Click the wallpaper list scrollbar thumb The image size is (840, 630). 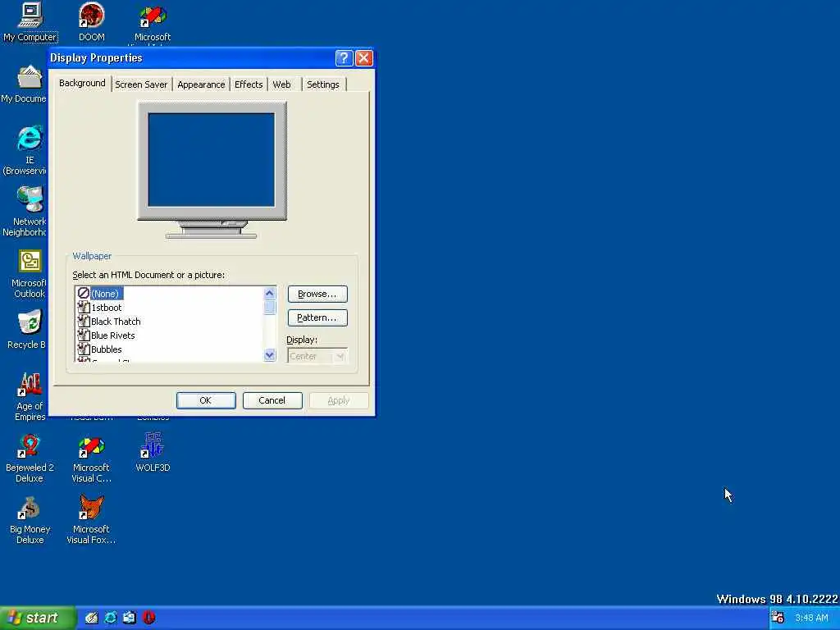269,308
